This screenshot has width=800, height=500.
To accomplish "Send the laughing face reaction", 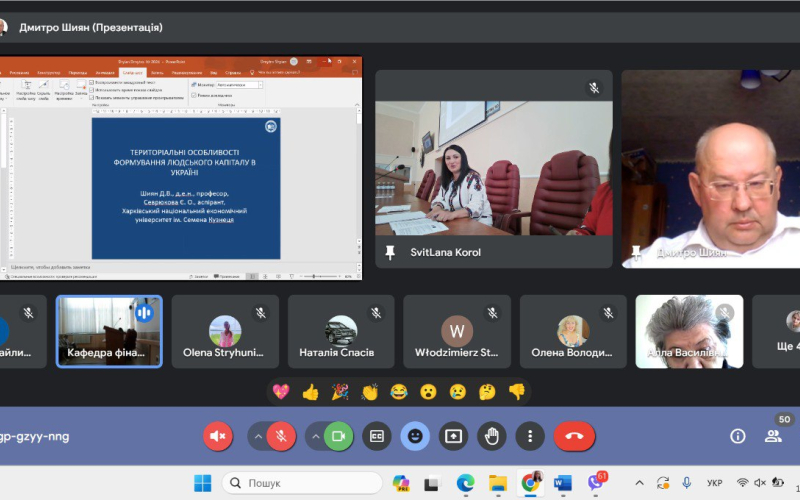I will click(x=399, y=392).
